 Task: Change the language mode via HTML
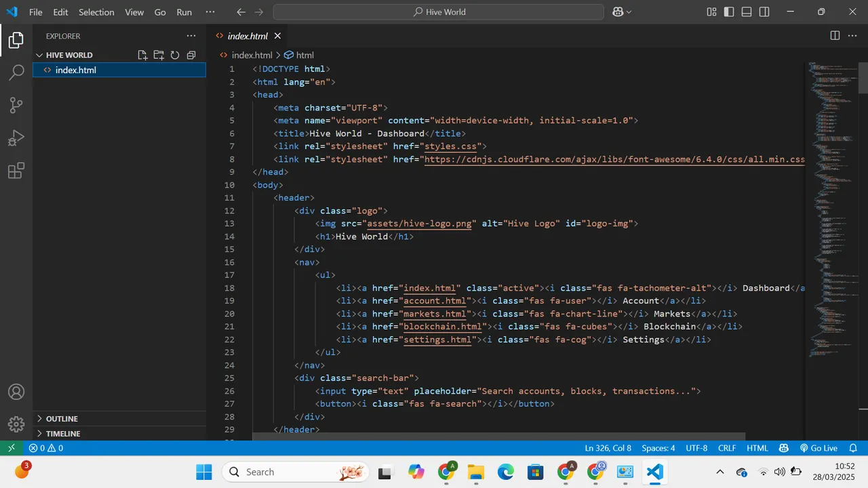coord(757,448)
